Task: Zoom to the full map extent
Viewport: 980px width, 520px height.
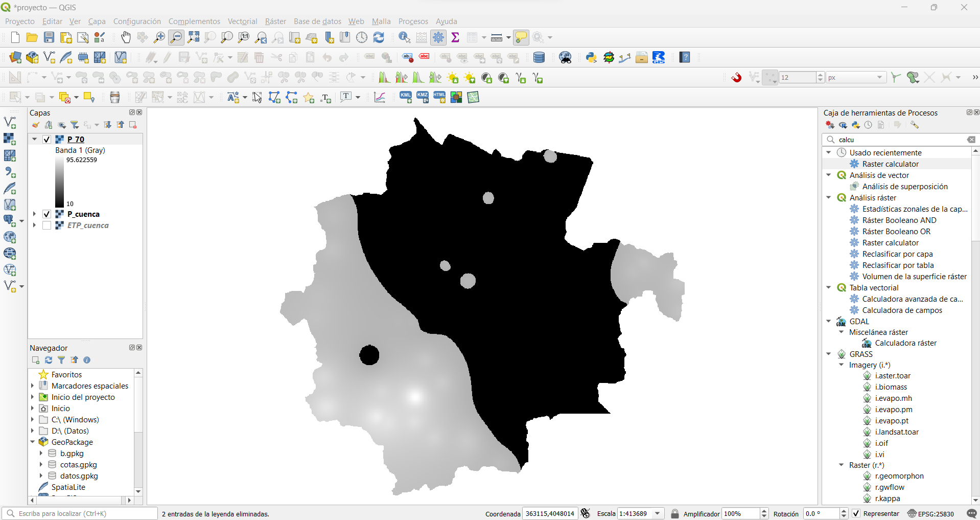Action: 193,37
